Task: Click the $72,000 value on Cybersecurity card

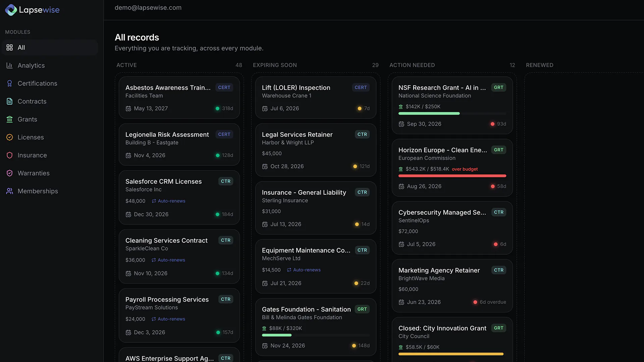Action: [408, 232]
